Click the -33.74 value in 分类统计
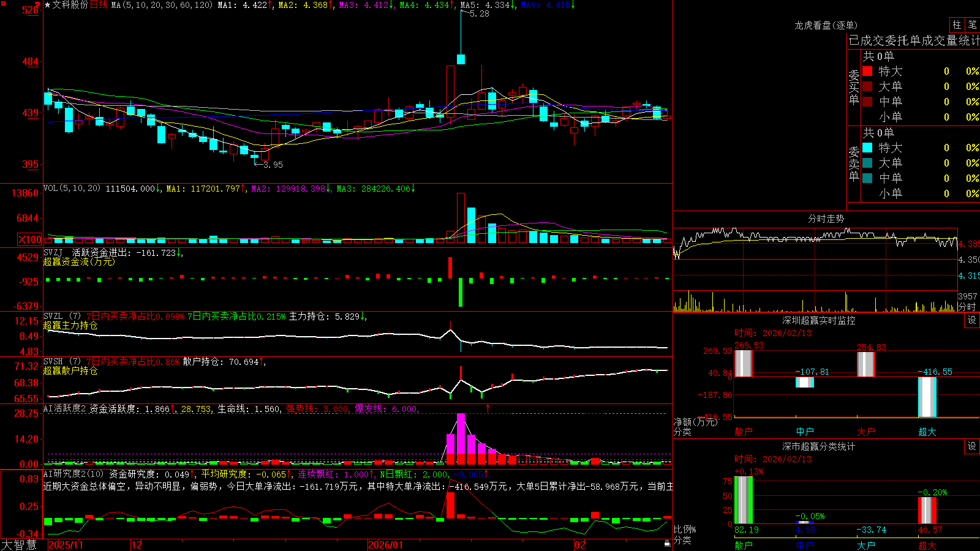 (x=871, y=530)
